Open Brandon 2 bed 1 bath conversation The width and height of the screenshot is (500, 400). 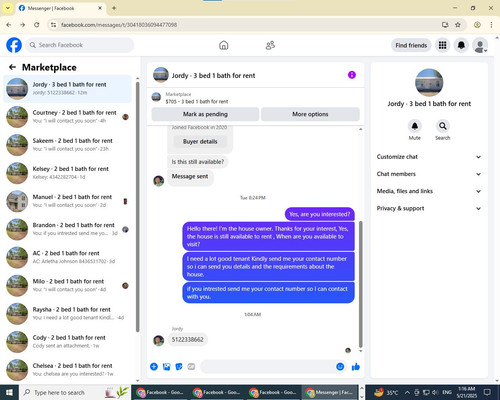[x=67, y=229]
